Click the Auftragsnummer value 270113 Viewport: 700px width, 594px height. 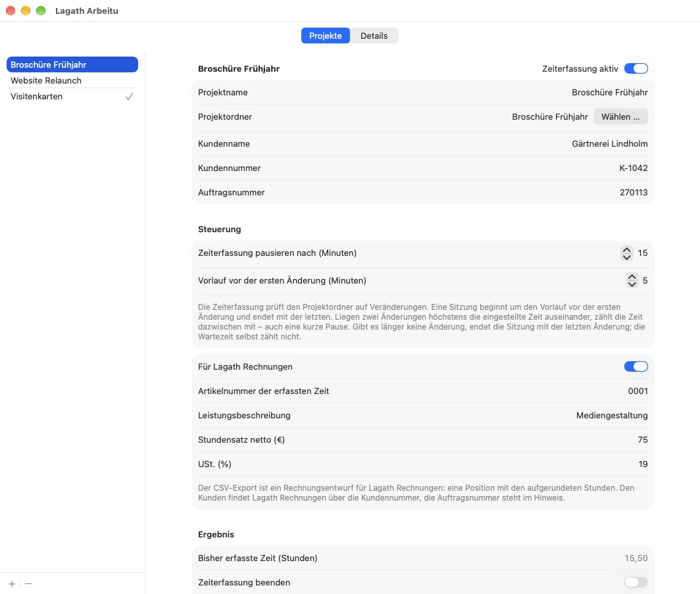tap(634, 192)
